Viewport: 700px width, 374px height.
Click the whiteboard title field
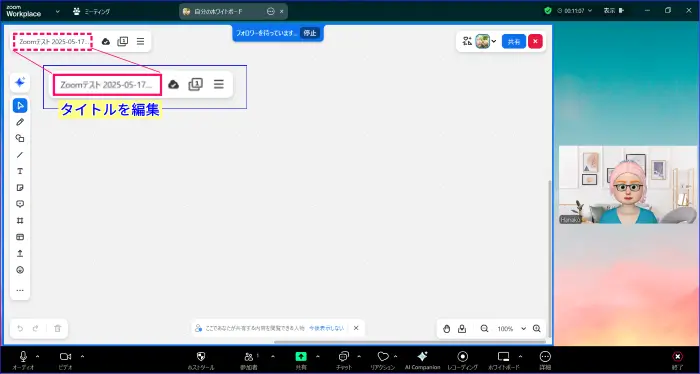53,42
